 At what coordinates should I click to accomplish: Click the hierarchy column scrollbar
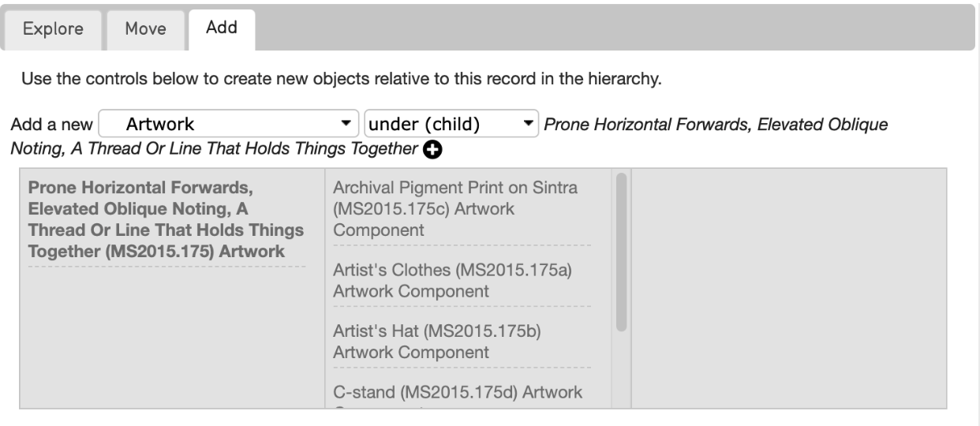(621, 252)
